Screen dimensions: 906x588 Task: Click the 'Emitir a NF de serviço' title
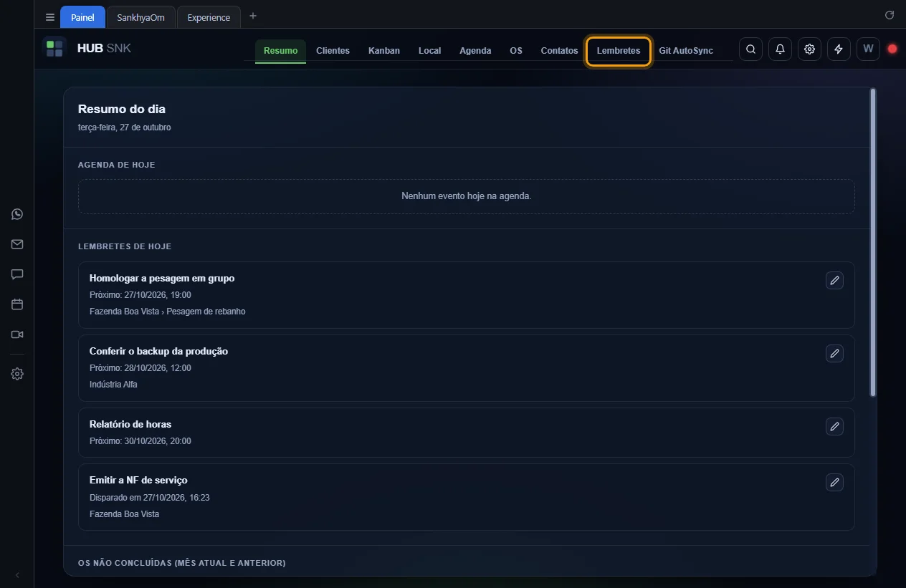[138, 480]
